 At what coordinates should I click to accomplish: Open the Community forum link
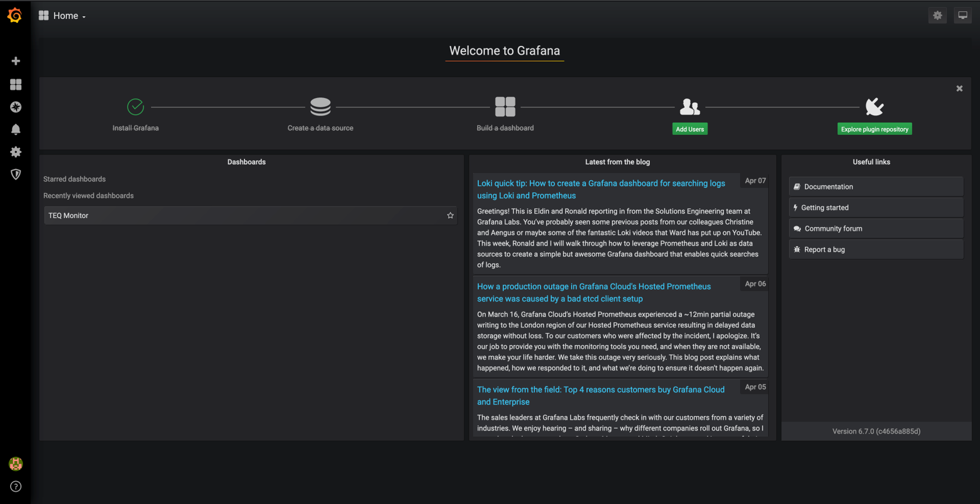coord(833,229)
